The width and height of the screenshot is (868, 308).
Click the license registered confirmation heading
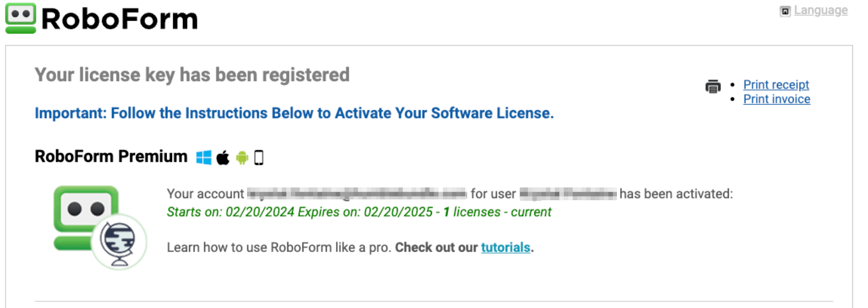click(x=192, y=74)
